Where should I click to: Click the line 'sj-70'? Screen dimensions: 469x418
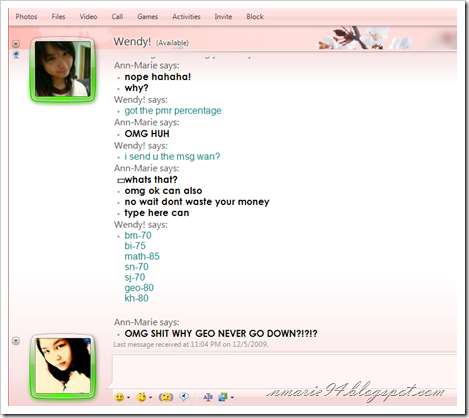(135, 277)
